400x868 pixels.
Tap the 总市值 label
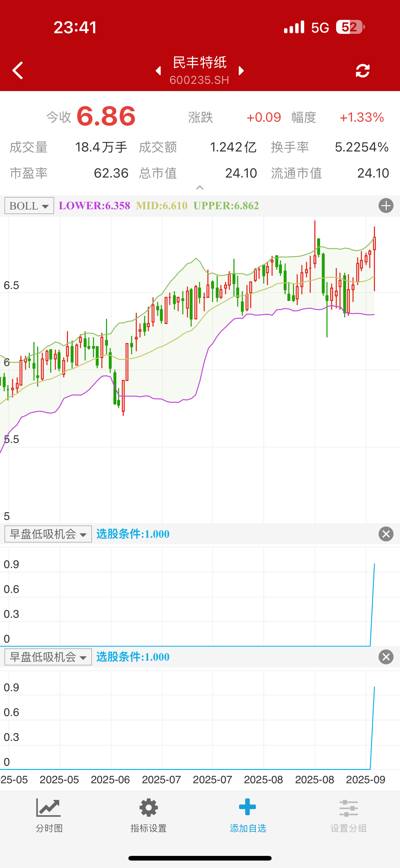(x=158, y=173)
